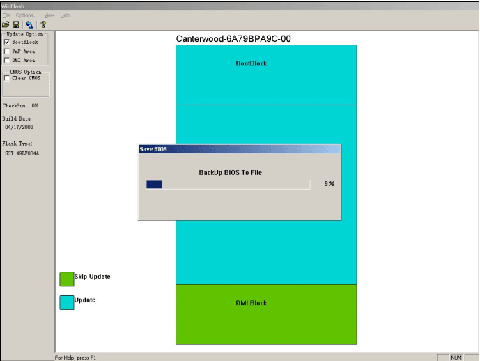The height and width of the screenshot is (361, 480).
Task: Click the floppy disk save BIOS icon
Action: (16, 25)
